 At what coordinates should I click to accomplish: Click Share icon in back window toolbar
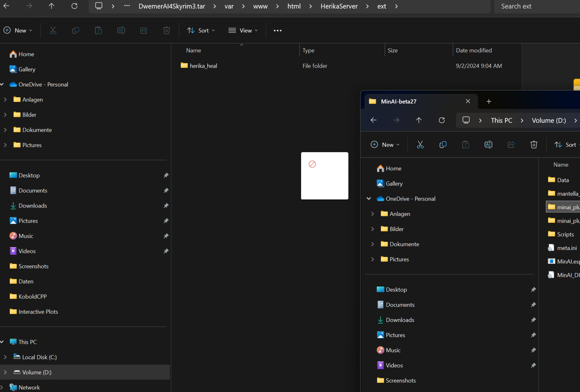click(x=144, y=30)
